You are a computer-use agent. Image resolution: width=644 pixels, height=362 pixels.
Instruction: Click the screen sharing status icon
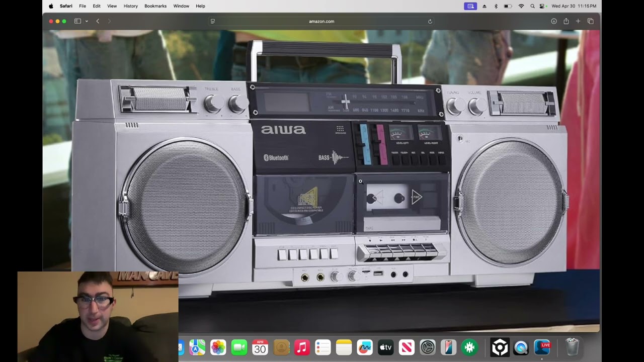click(470, 6)
